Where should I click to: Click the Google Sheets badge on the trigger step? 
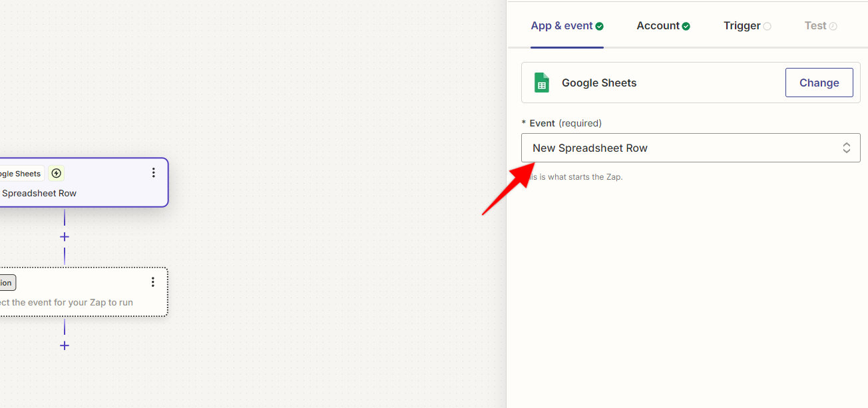click(20, 173)
